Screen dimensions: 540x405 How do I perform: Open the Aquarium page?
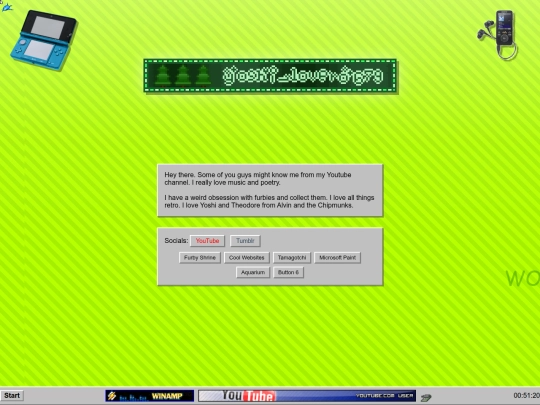(253, 272)
